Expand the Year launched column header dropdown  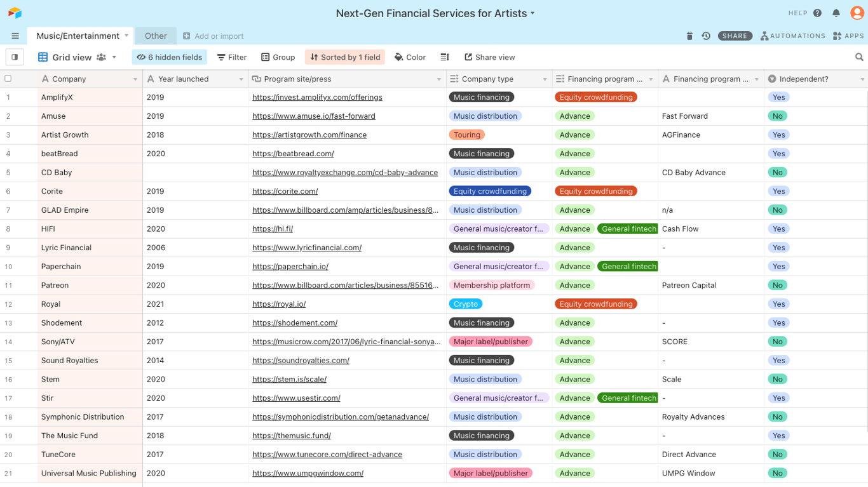pyautogui.click(x=241, y=79)
